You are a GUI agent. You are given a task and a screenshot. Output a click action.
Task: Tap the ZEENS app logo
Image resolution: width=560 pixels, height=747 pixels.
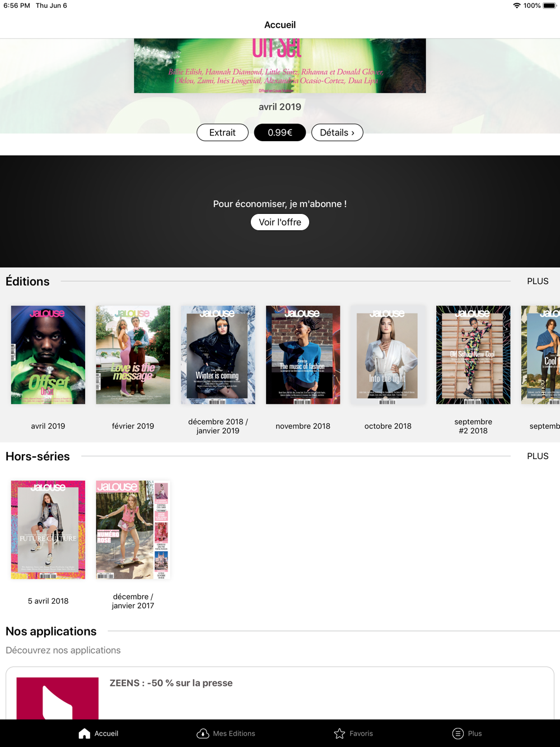point(58,698)
